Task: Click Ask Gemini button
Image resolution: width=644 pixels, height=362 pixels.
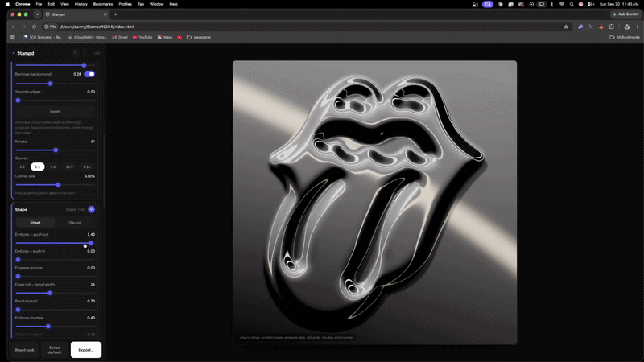Action: (x=625, y=14)
